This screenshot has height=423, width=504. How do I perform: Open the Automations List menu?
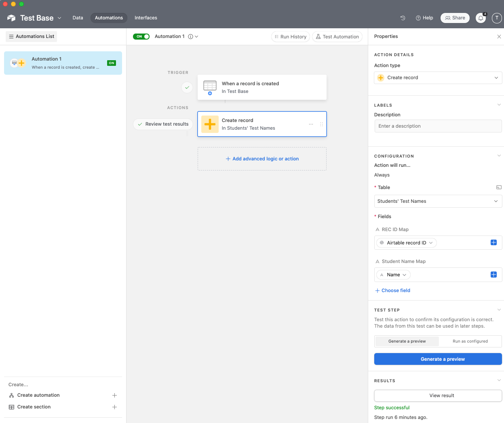coord(32,36)
